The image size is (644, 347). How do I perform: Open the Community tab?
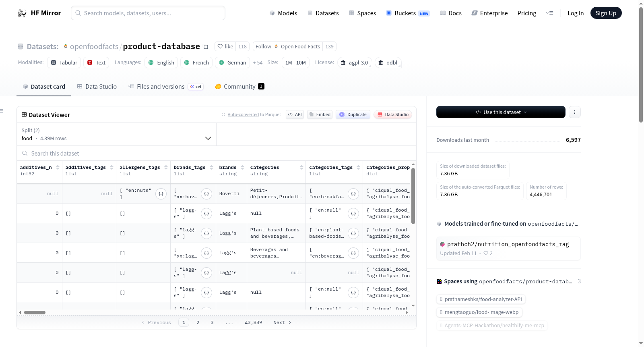tap(239, 86)
